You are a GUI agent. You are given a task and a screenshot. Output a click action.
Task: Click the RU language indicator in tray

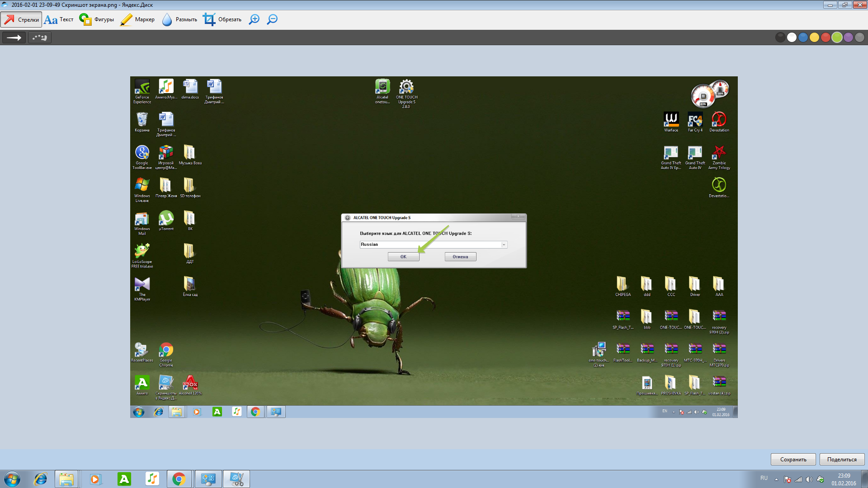[x=764, y=478]
